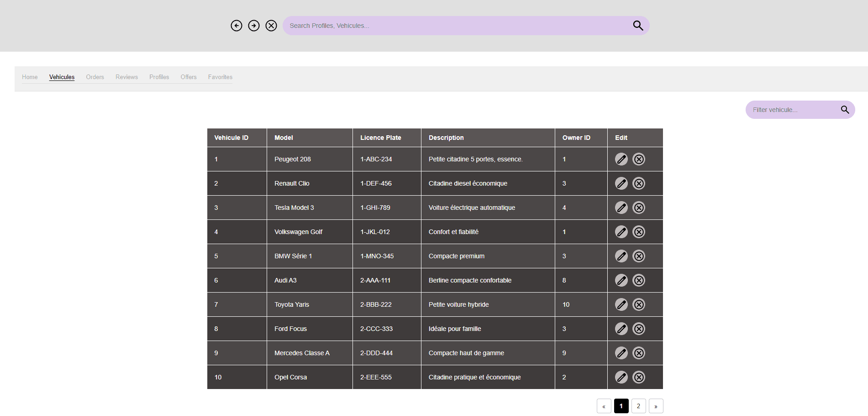This screenshot has height=416, width=868.
Task: Delete the Opel Corsa vehicle
Action: (639, 377)
